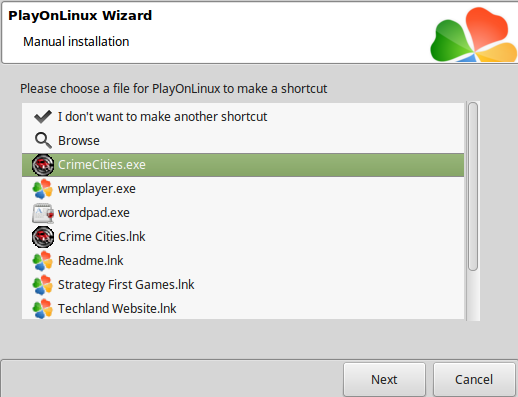This screenshot has height=397, width=518.
Task: Click the magnifying glass Browse icon
Action: coord(43,141)
